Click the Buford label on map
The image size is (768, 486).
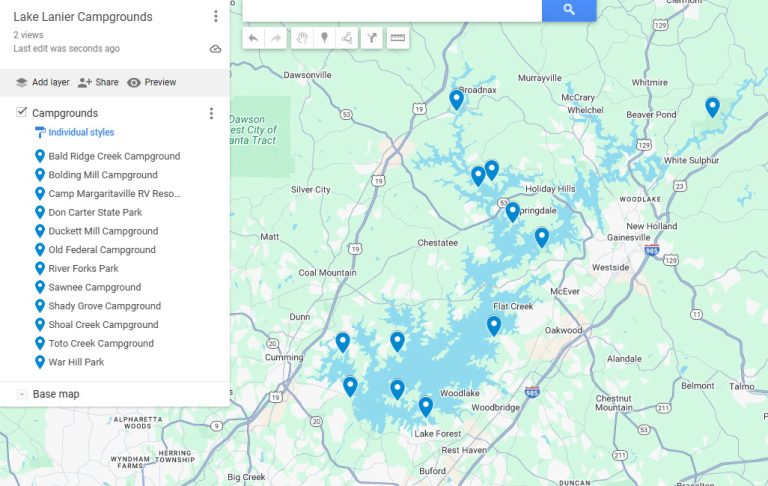(x=432, y=471)
